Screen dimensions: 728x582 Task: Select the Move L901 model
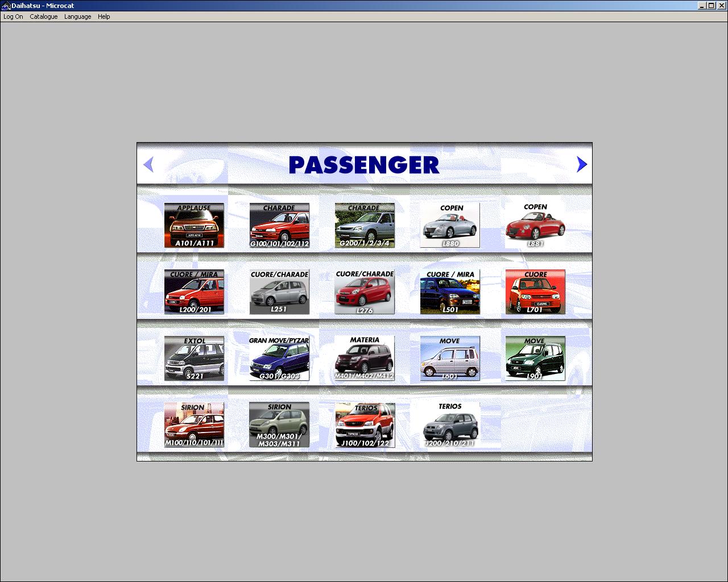tap(535, 358)
